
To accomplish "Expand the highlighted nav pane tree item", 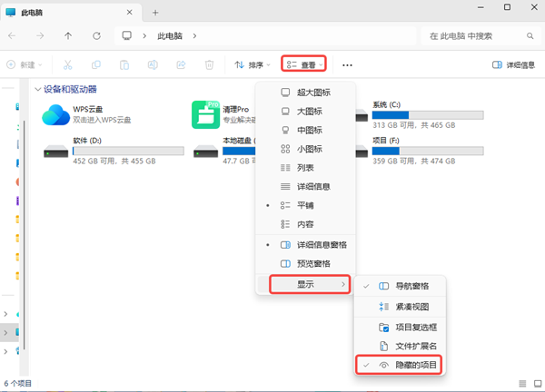I will click(5, 333).
